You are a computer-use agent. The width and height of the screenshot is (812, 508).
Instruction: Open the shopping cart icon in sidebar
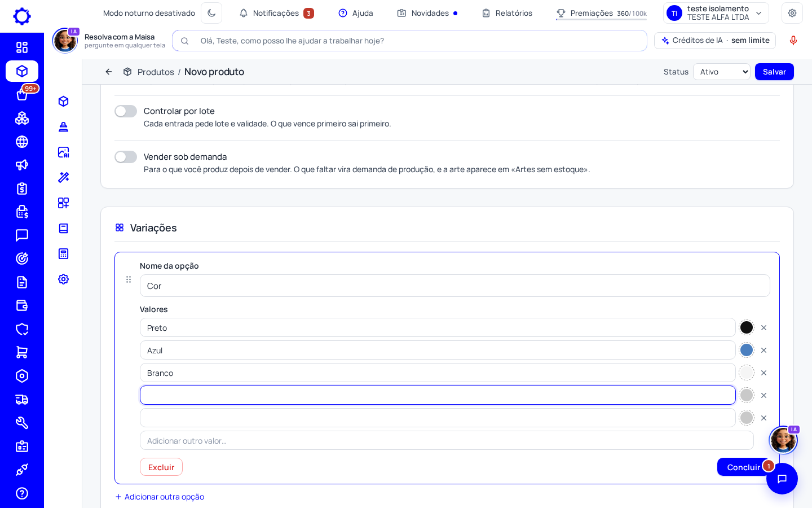coord(22,352)
